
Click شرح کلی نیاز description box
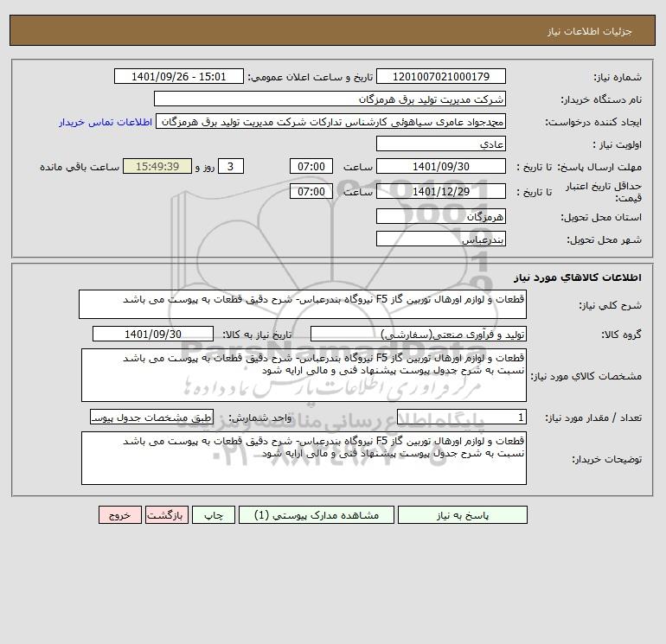coord(303,304)
